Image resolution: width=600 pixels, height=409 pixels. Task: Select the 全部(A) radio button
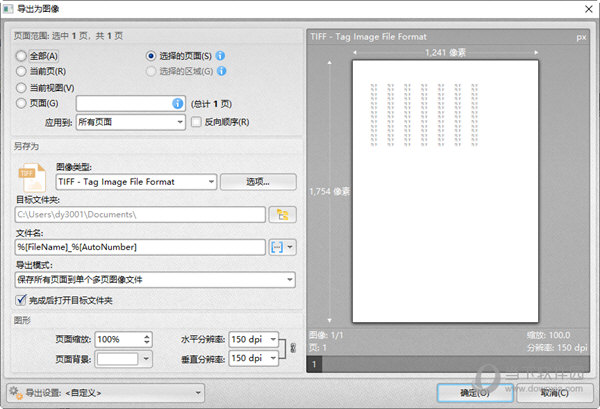(x=21, y=56)
